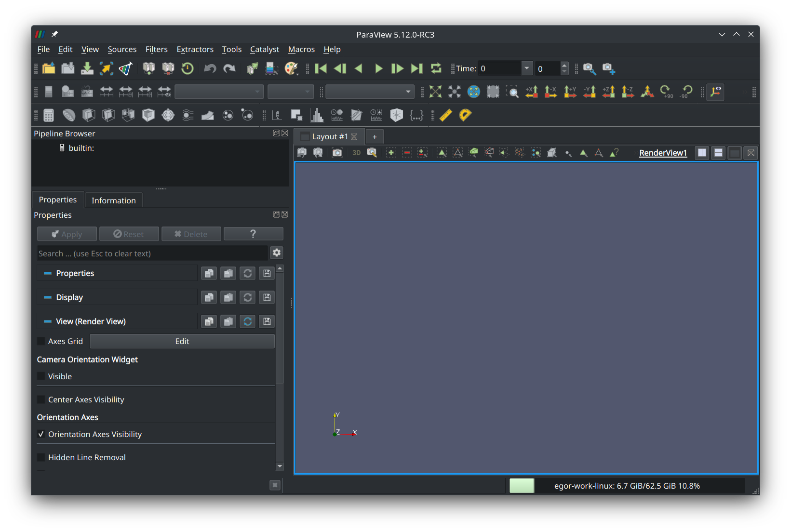This screenshot has height=532, width=791.
Task: Rotate view -90 degrees counterclockwise
Action: (x=686, y=92)
